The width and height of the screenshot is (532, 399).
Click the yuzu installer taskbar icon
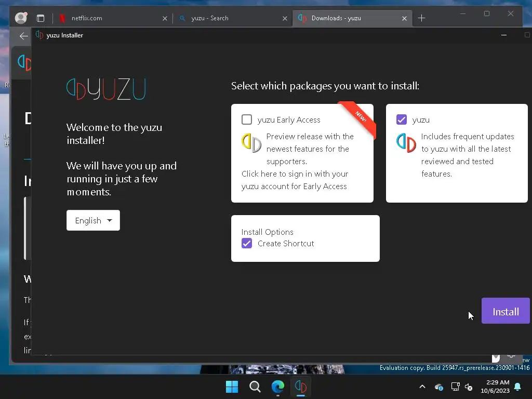(x=301, y=387)
